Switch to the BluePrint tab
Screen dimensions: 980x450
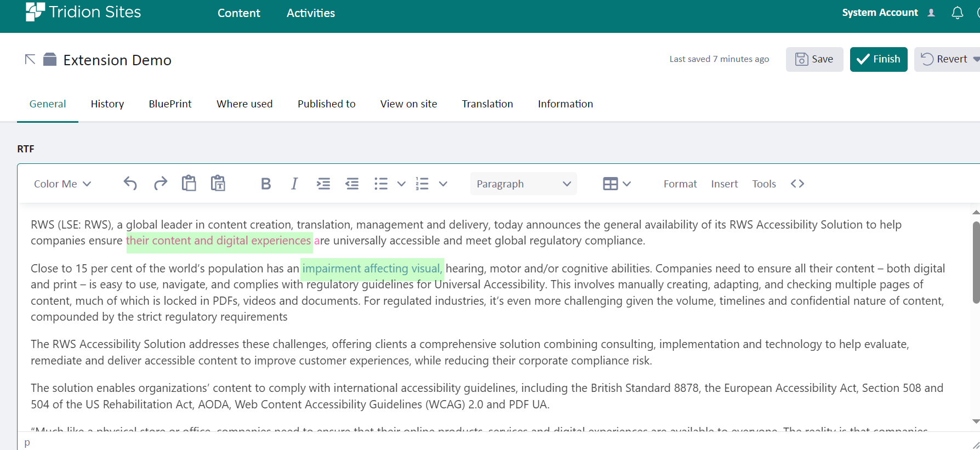[170, 104]
